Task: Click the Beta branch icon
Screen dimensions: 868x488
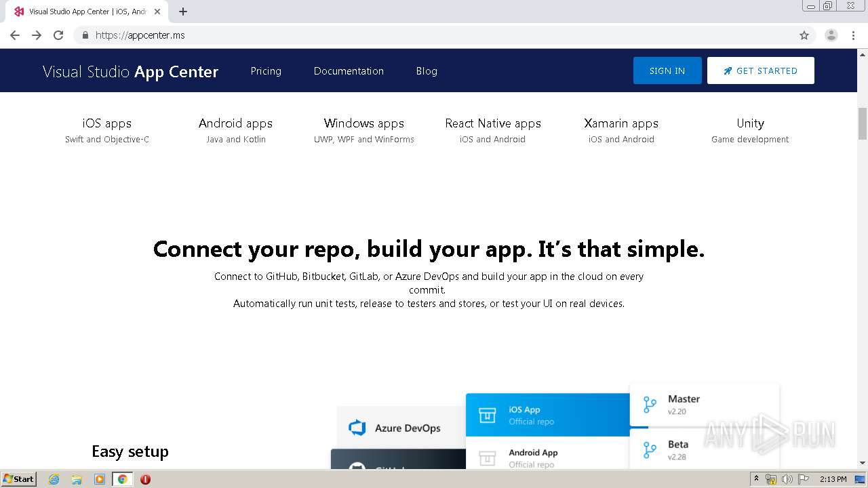Action: click(650, 450)
